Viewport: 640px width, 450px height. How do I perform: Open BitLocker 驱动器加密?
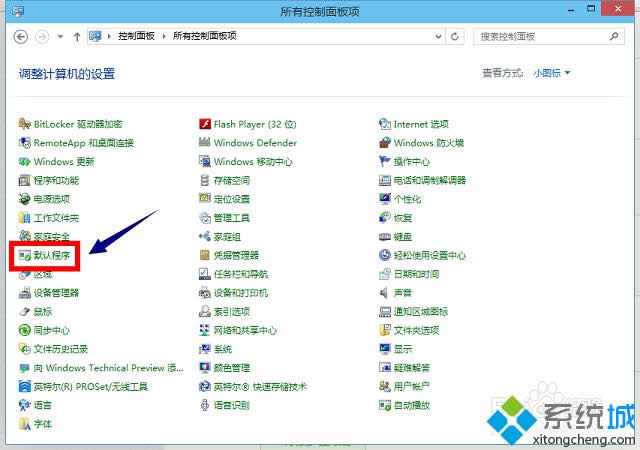(x=77, y=124)
